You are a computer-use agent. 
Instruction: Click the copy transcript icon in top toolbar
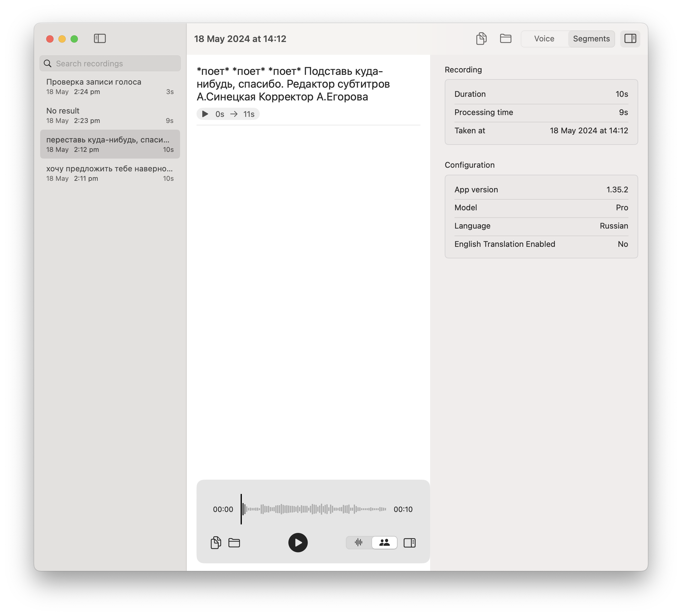click(481, 39)
